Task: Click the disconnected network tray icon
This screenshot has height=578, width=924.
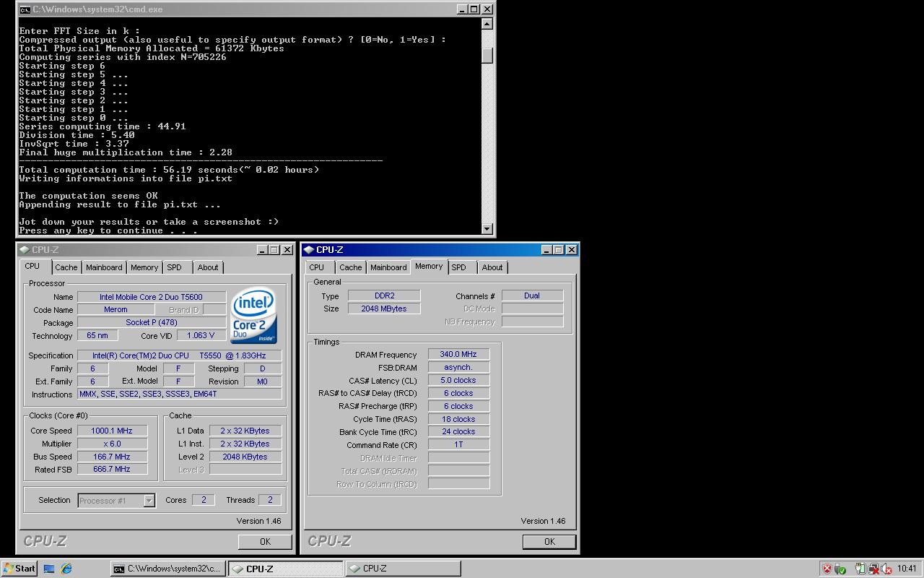Action: [873, 569]
